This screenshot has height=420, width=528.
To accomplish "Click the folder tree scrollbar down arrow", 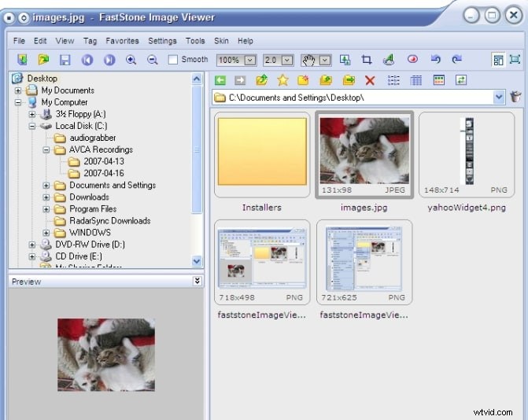I will (x=197, y=261).
